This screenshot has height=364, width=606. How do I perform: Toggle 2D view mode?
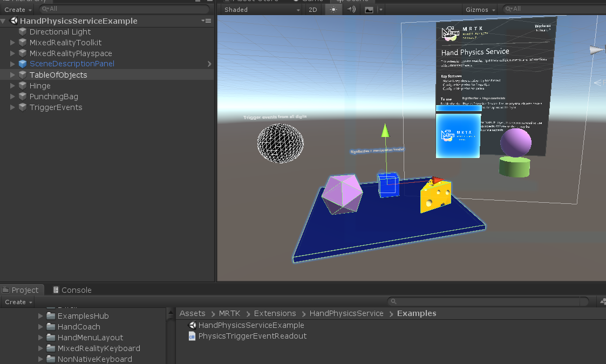pyautogui.click(x=312, y=10)
